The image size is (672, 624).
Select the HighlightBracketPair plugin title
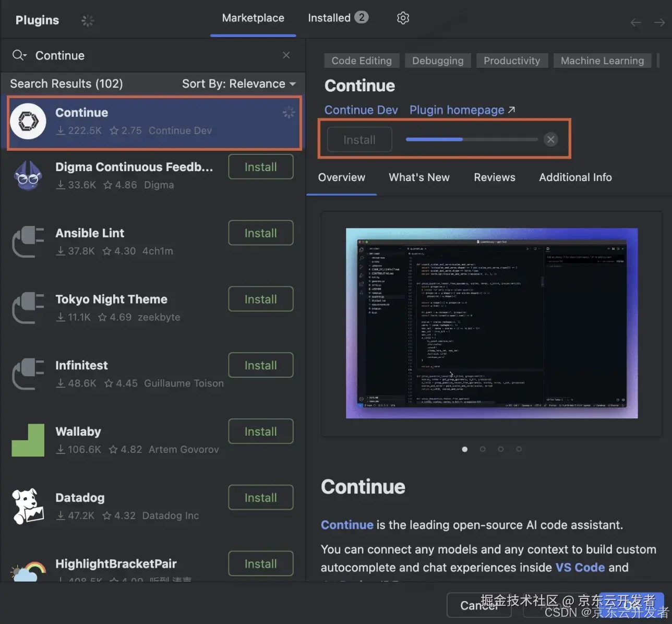(116, 564)
